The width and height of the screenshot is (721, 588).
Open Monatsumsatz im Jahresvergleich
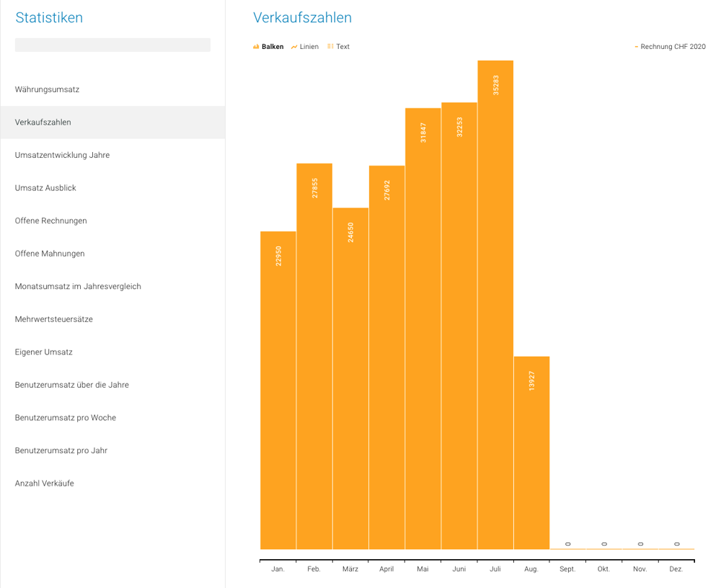pos(78,286)
